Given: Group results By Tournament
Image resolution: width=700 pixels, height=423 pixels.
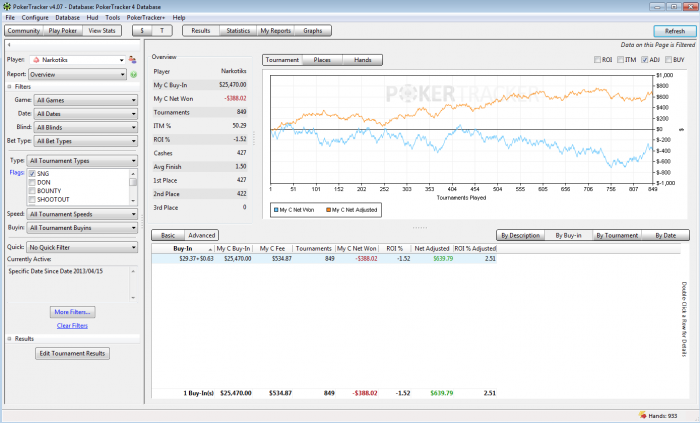Looking at the screenshot, I should pos(617,235).
